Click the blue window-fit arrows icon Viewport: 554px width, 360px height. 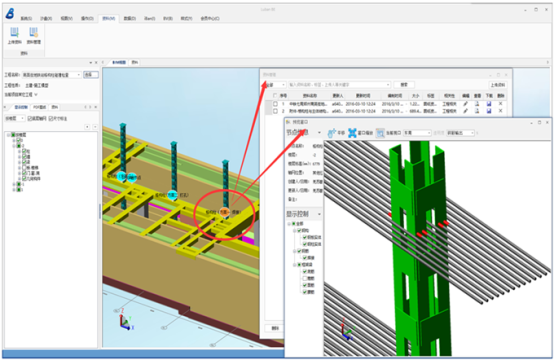click(x=352, y=133)
